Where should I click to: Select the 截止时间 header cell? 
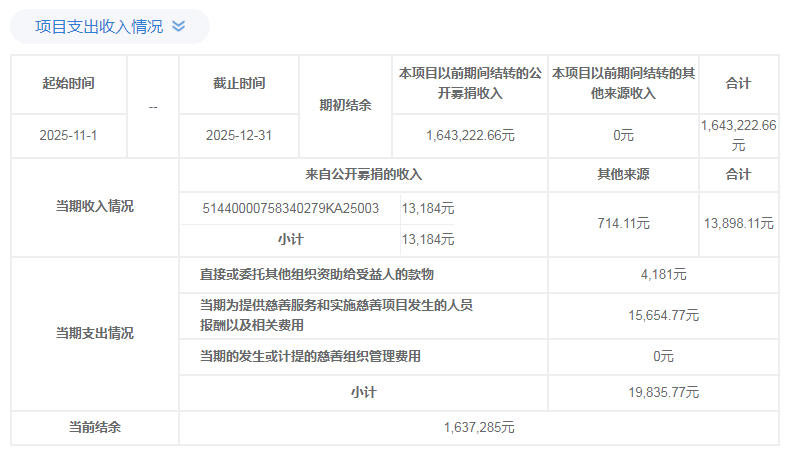point(240,84)
